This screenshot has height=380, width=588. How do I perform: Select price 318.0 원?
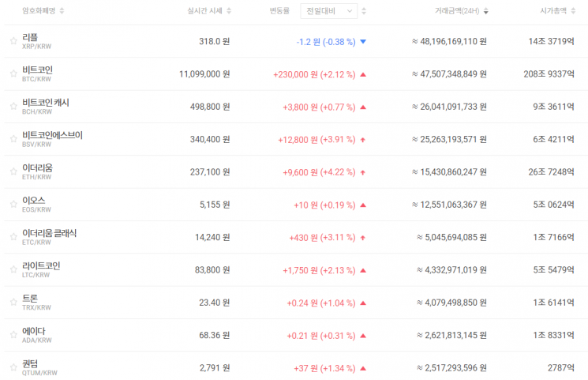215,41
